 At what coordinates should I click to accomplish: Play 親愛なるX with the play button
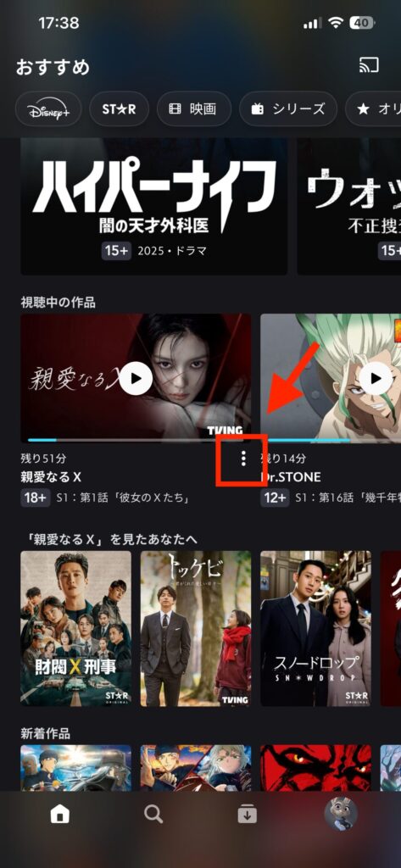click(x=136, y=378)
